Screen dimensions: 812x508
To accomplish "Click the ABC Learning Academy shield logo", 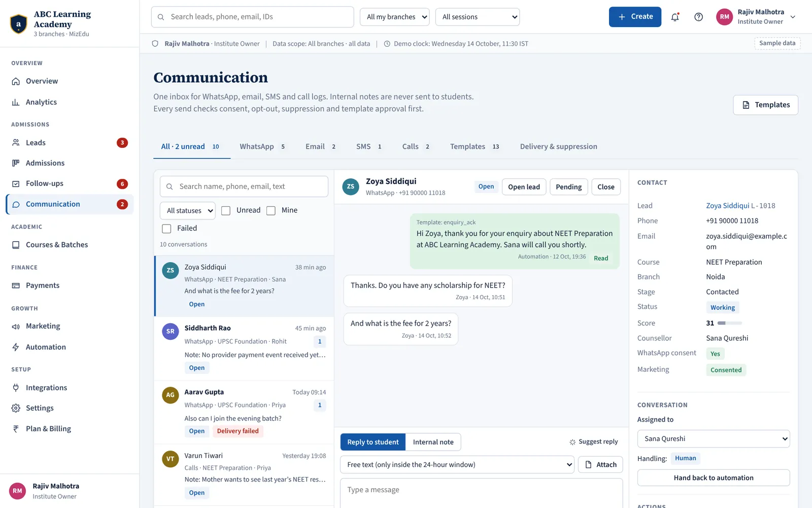I will pos(19,24).
